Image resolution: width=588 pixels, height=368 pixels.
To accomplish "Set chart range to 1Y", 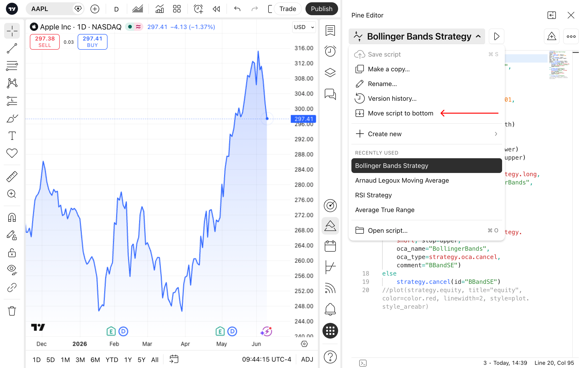I will [x=128, y=359].
